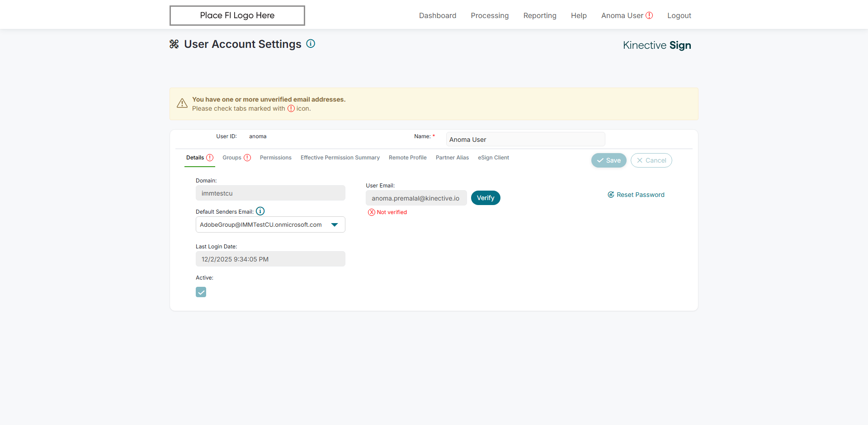The width and height of the screenshot is (868, 425).
Task: Click the Not verified status text
Action: coord(392,212)
